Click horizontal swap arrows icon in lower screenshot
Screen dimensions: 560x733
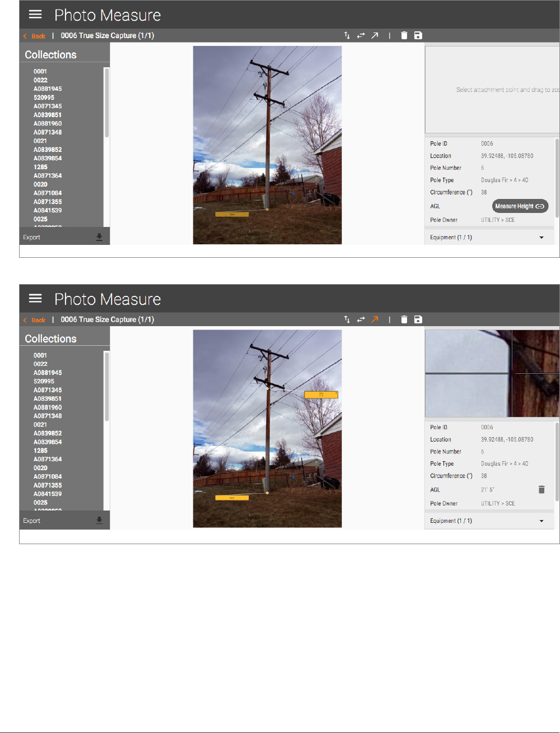click(x=361, y=319)
